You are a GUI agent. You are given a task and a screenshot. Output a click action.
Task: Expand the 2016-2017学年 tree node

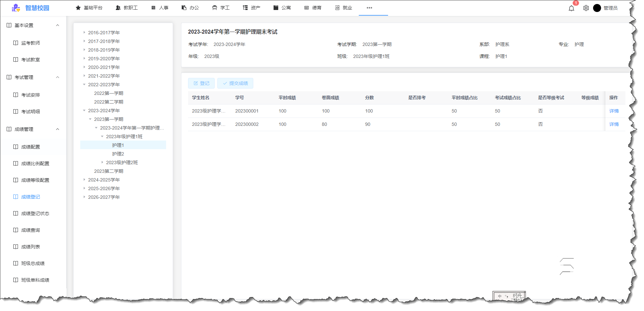[84, 32]
